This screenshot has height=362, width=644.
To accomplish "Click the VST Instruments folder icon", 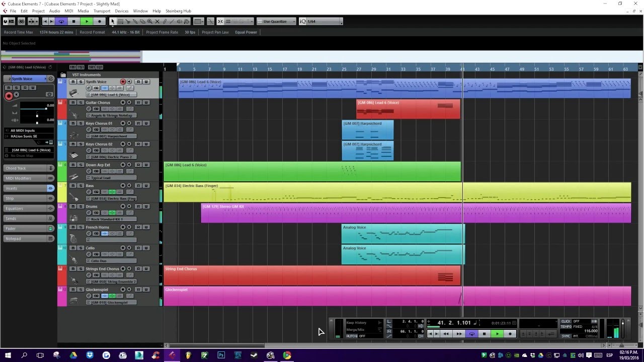I will [63, 75].
